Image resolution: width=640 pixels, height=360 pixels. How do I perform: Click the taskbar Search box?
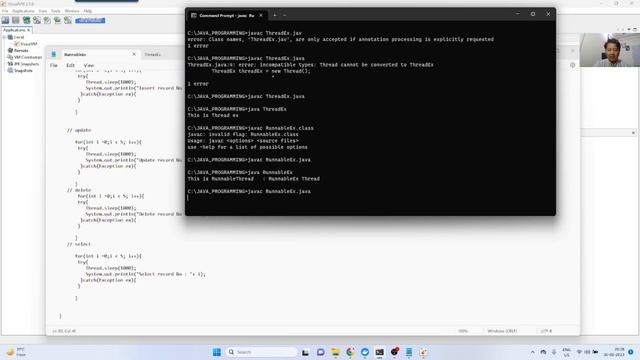coord(262,352)
